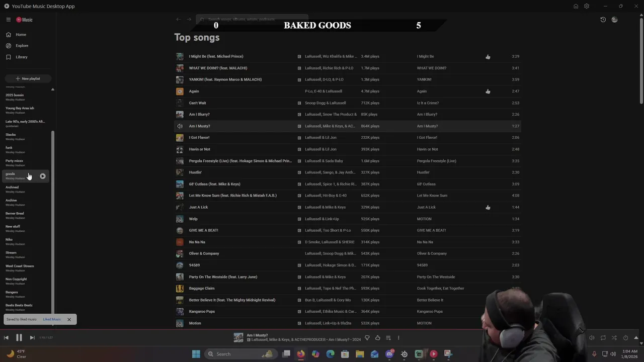Image resolution: width=644 pixels, height=362 pixels.
Task: Skip to the previous track
Action: pyautogui.click(x=6, y=338)
